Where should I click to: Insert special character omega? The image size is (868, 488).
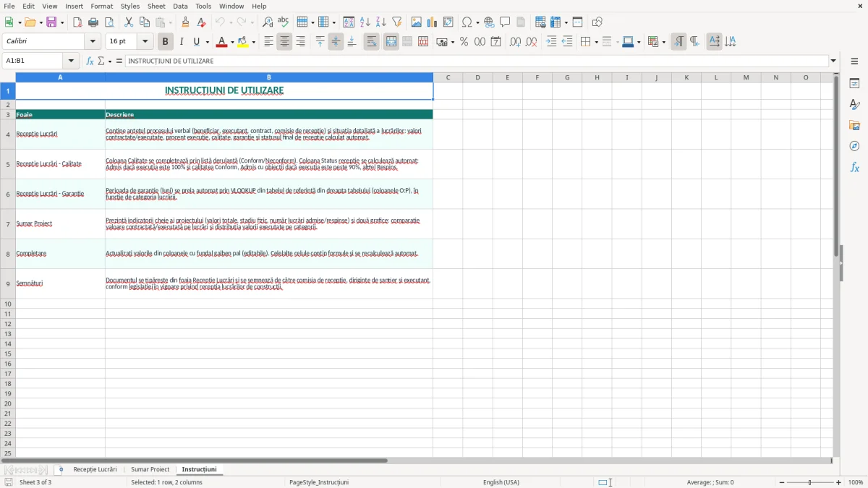click(x=467, y=22)
